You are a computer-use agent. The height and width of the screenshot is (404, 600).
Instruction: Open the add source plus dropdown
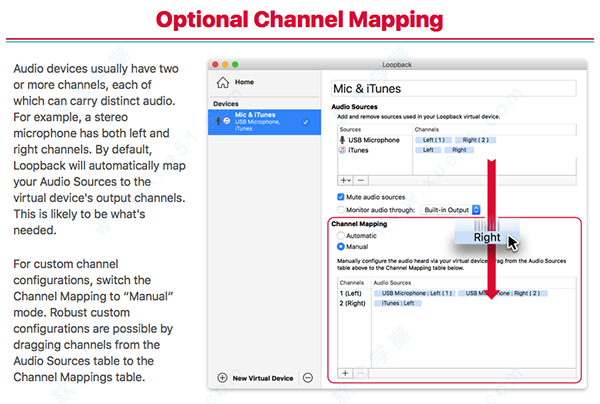(x=346, y=180)
